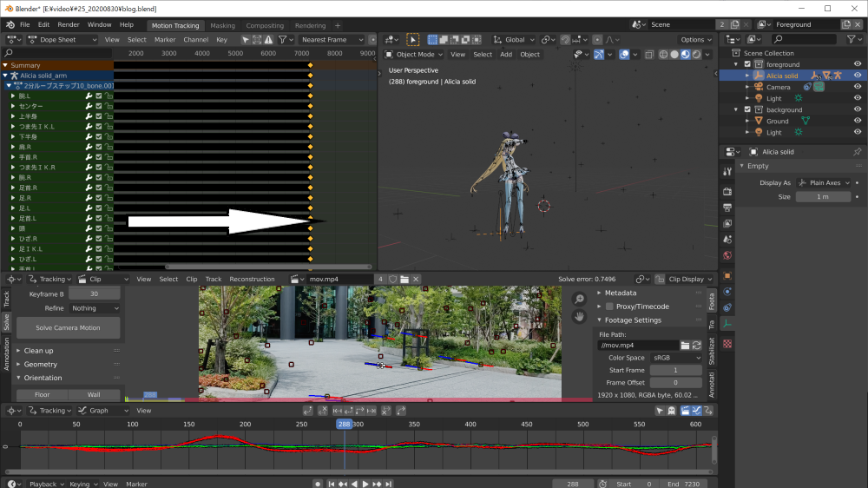The height and width of the screenshot is (488, 868).
Task: Select the rendered viewport shading sphere icon
Action: coord(697,54)
